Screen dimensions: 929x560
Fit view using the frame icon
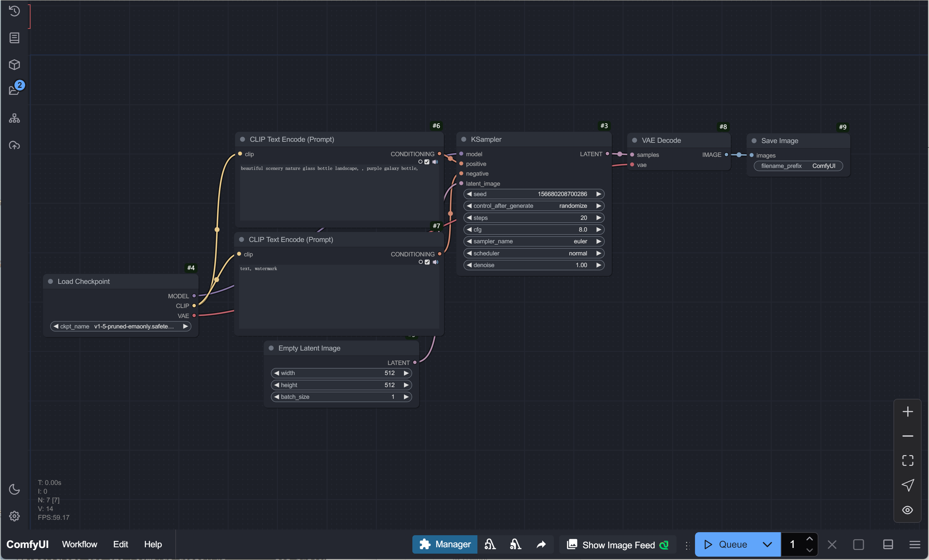(x=907, y=460)
